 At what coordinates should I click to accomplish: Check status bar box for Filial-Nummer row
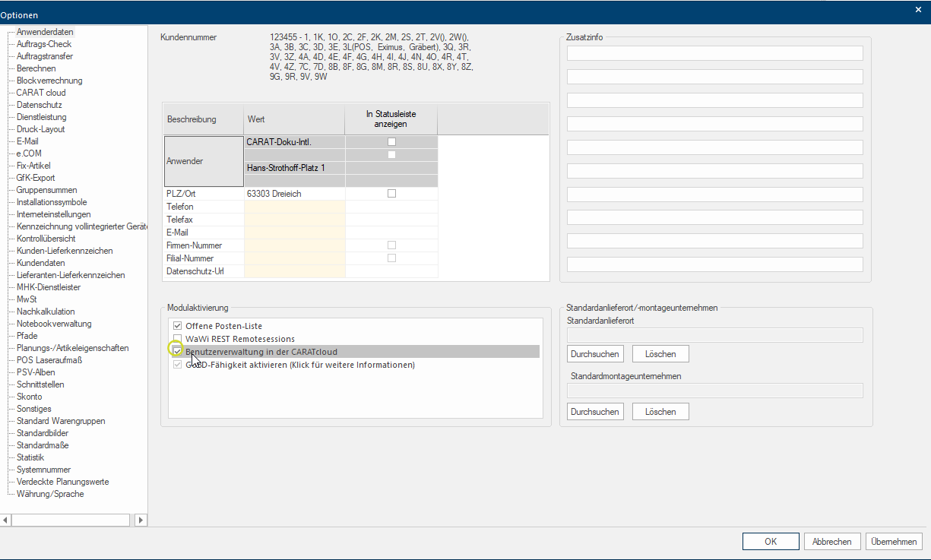[391, 258]
